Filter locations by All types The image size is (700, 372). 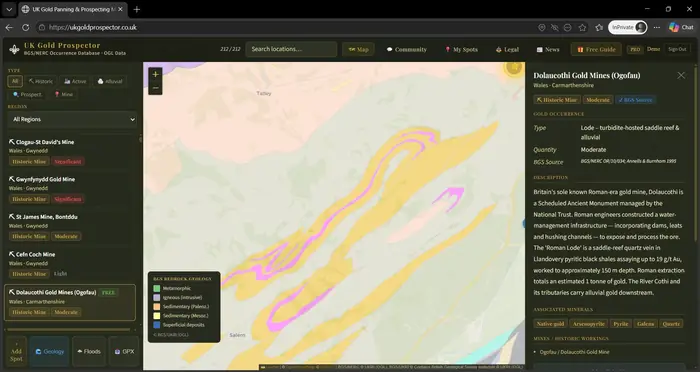click(15, 81)
